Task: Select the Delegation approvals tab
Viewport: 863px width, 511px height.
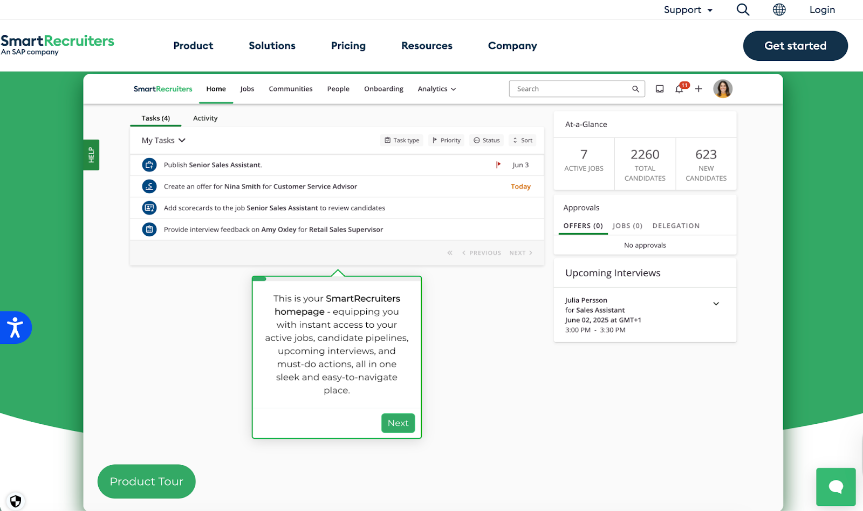Action: [x=676, y=226]
